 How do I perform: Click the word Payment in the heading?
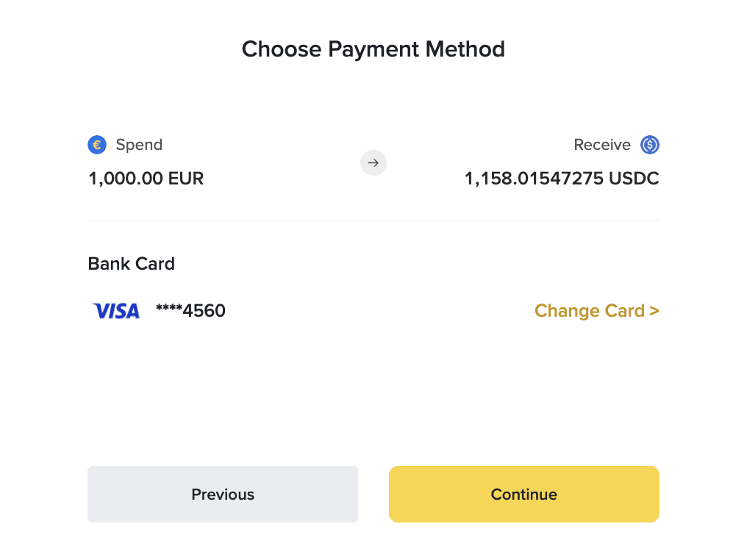[x=373, y=49]
